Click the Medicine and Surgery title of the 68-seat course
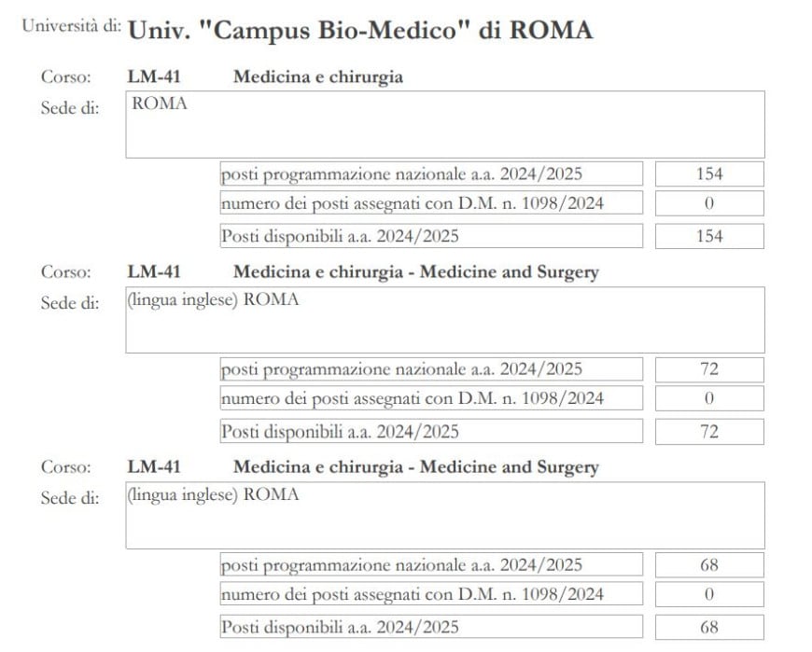 point(415,467)
